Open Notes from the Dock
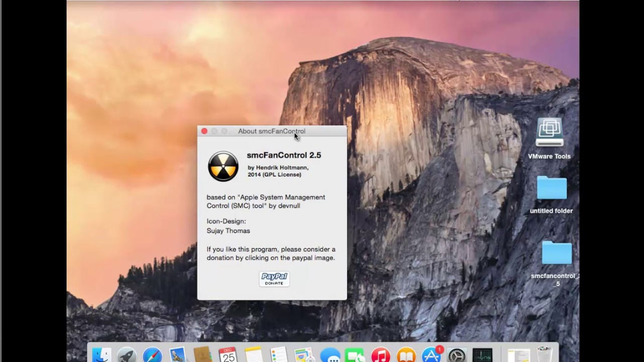 pyautogui.click(x=253, y=354)
